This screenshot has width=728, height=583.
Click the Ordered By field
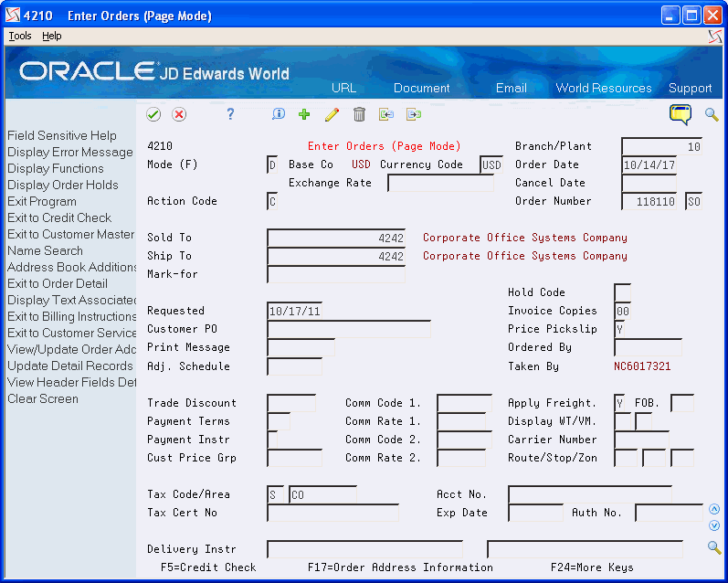click(x=648, y=347)
